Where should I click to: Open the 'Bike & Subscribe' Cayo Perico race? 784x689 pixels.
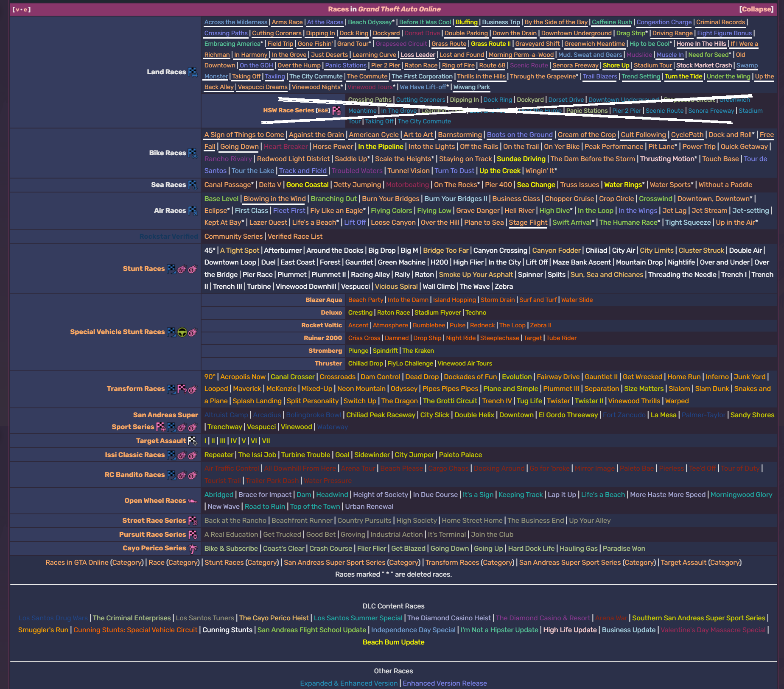(x=231, y=549)
